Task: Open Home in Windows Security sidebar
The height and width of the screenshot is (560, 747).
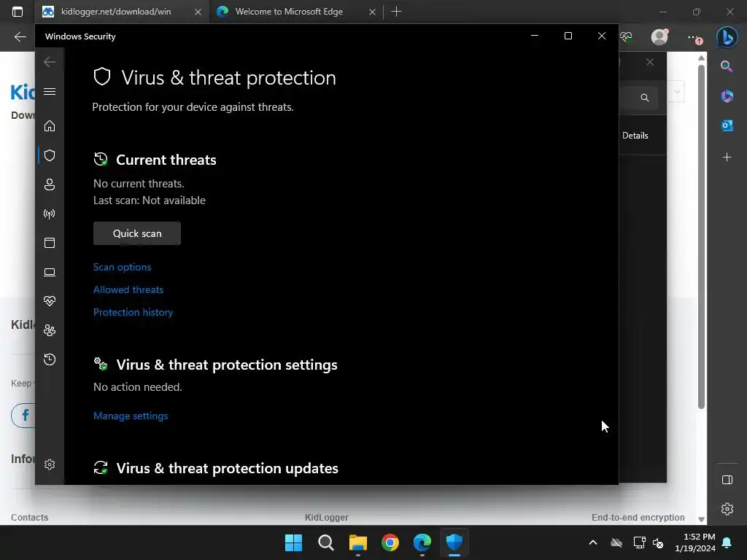Action: [50, 126]
